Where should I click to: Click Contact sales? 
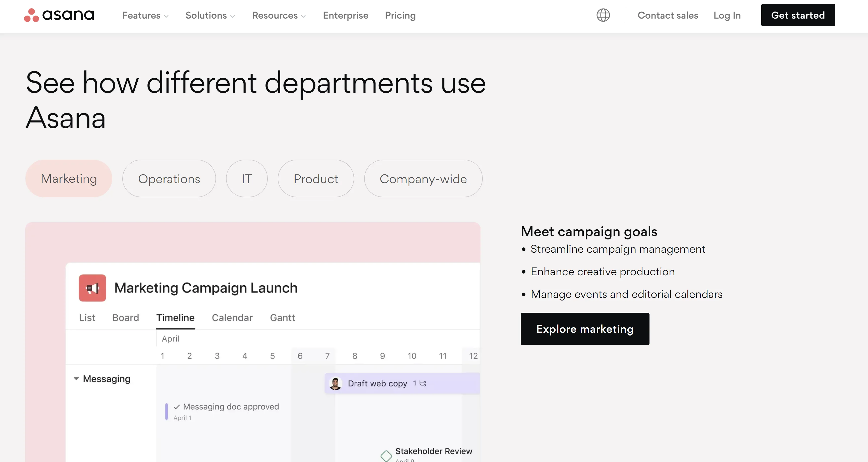pyautogui.click(x=668, y=16)
